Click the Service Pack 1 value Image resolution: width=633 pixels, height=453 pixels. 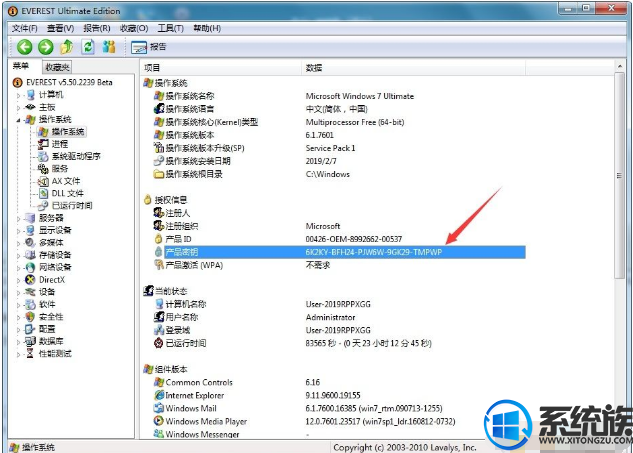[330, 148]
